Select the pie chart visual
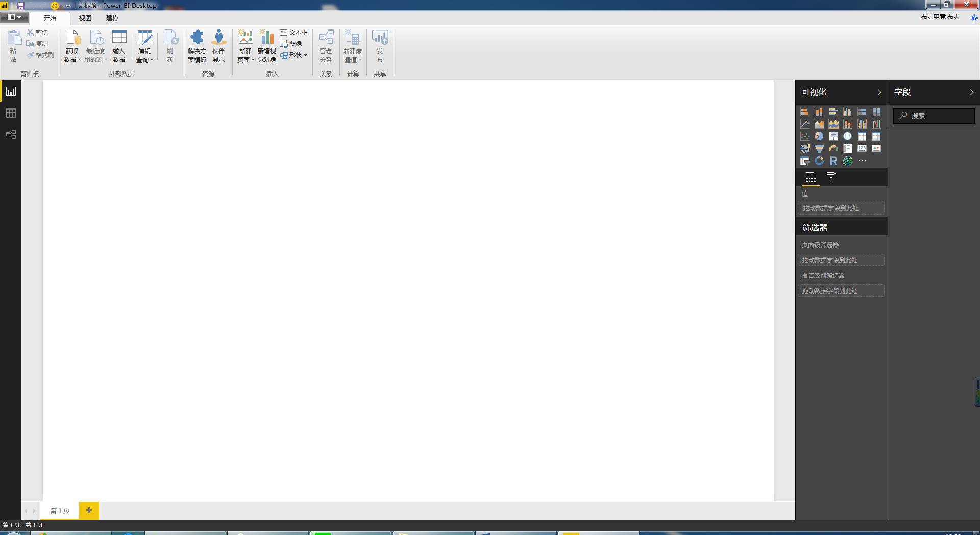This screenshot has height=535, width=980. click(819, 136)
